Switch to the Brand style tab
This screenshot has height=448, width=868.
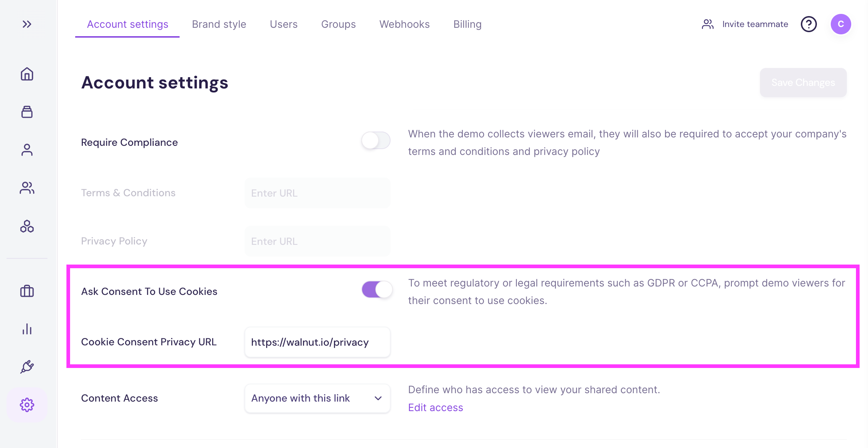click(x=219, y=24)
